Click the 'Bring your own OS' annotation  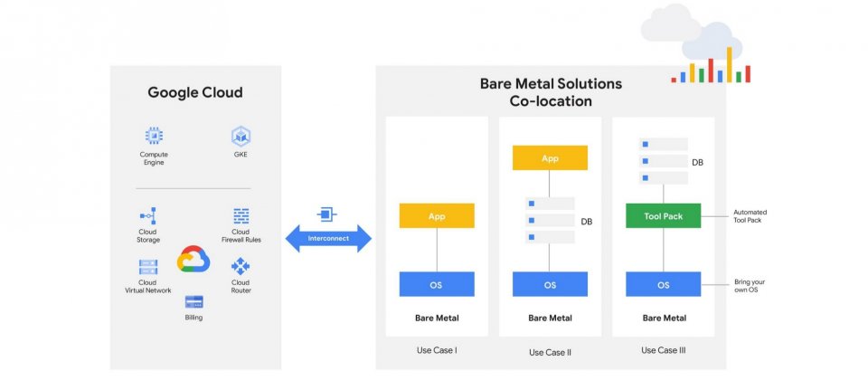(750, 286)
